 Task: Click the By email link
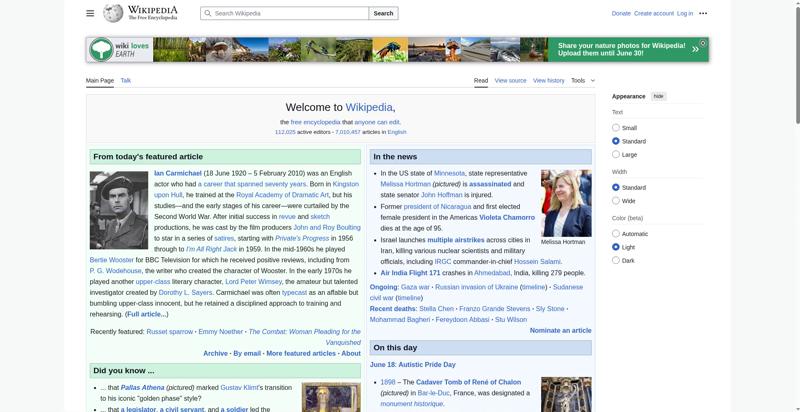247,353
